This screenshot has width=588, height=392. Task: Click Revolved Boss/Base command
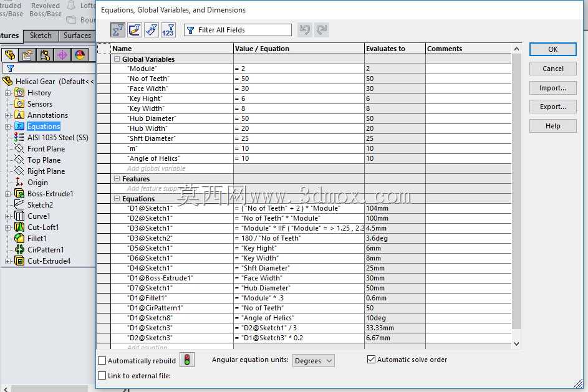click(x=46, y=10)
